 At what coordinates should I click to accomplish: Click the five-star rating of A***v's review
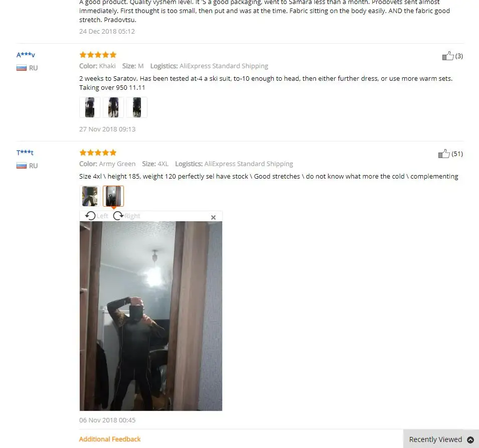98,55
